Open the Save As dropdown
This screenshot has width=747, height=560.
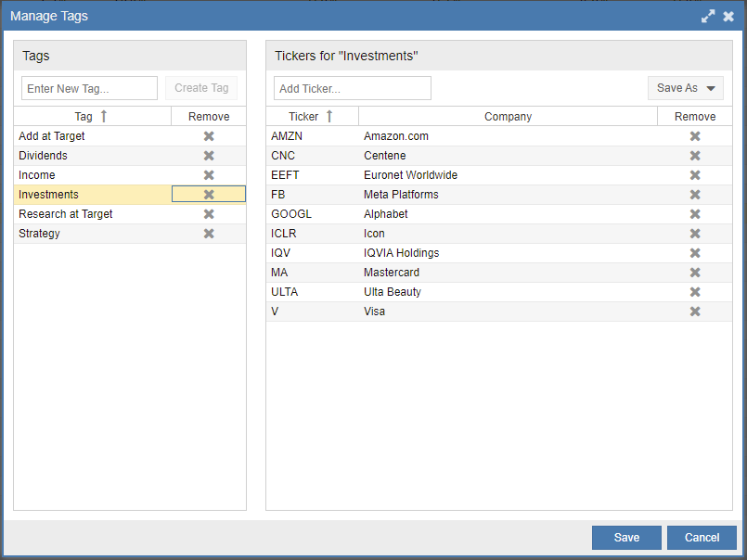click(x=686, y=88)
